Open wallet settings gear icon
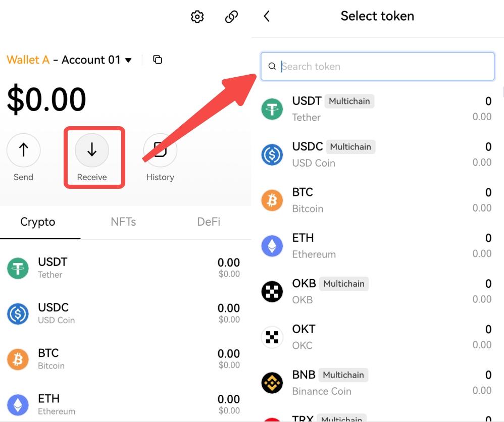 point(197,17)
